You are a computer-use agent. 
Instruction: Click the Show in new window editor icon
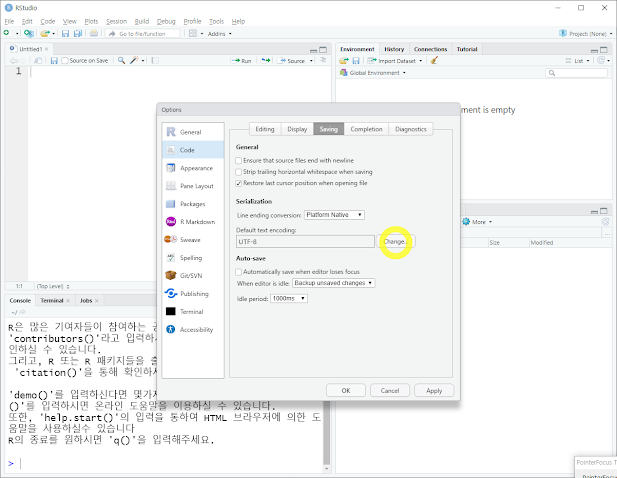(38, 60)
